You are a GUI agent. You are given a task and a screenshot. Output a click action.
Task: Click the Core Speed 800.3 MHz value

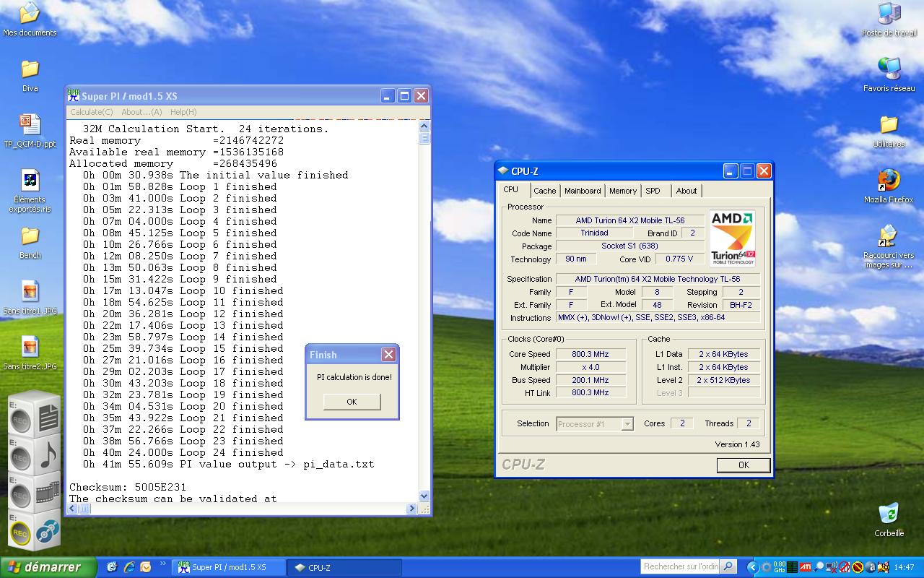point(590,354)
